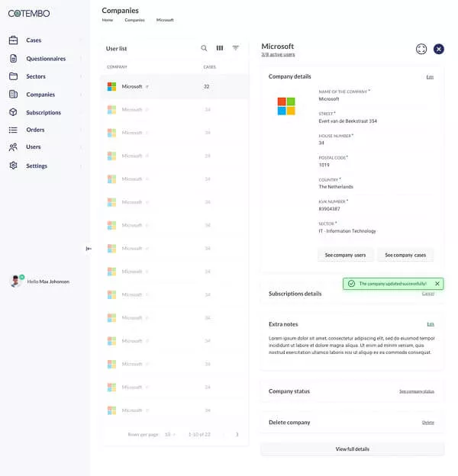The image size is (458, 476).
Task: Close the Microsoft detail panel
Action: click(x=439, y=49)
